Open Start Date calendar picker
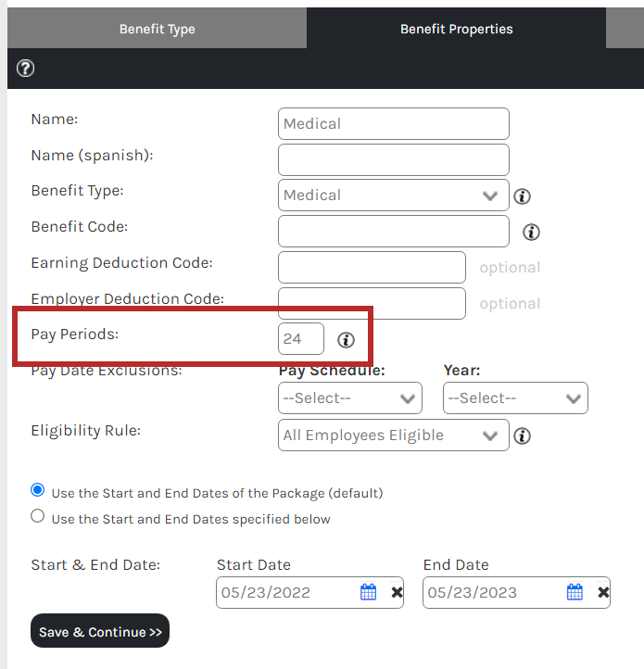The height and width of the screenshot is (669, 644). (x=368, y=592)
